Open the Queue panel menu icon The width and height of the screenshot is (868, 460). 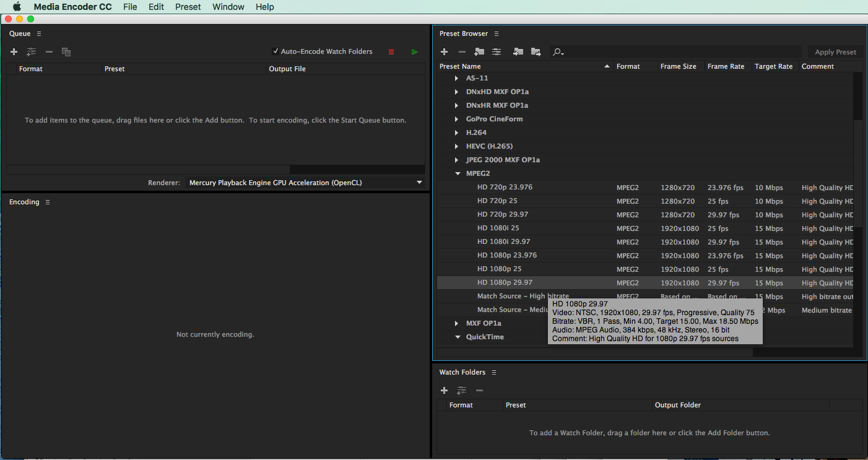click(39, 33)
